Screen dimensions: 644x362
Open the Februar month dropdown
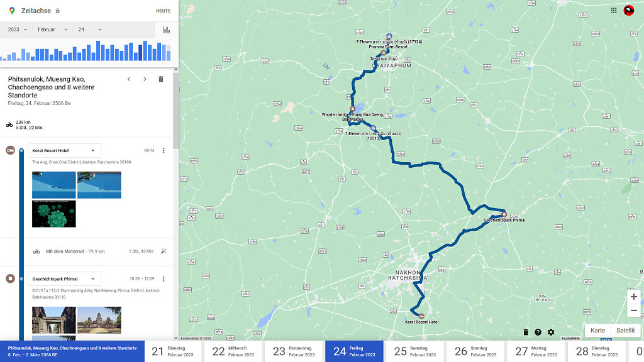(x=52, y=30)
